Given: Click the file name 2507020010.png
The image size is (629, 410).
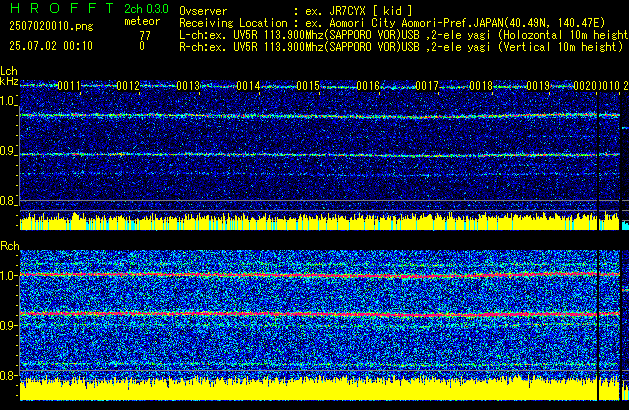Looking at the screenshot, I should point(51,26).
